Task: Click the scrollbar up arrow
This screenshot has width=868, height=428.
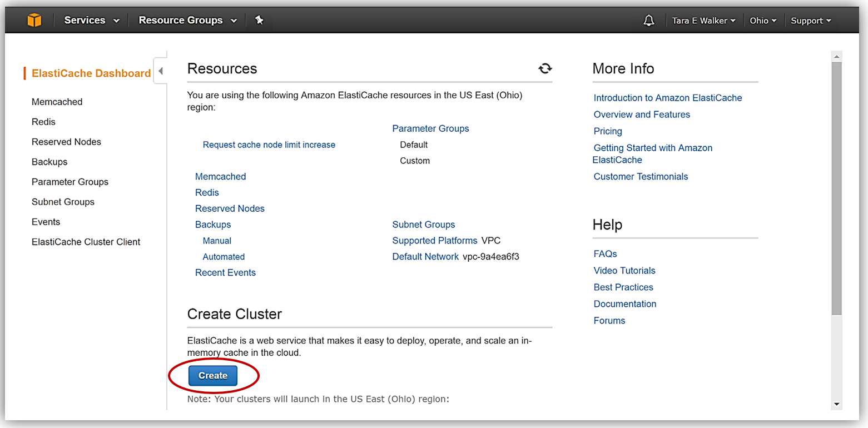Action: click(x=837, y=56)
